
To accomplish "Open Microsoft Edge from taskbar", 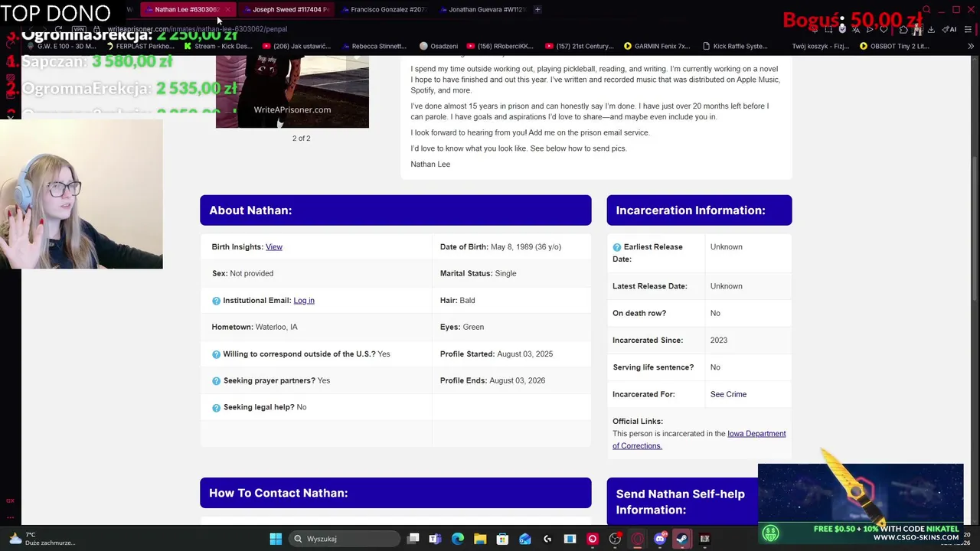I will (x=457, y=539).
